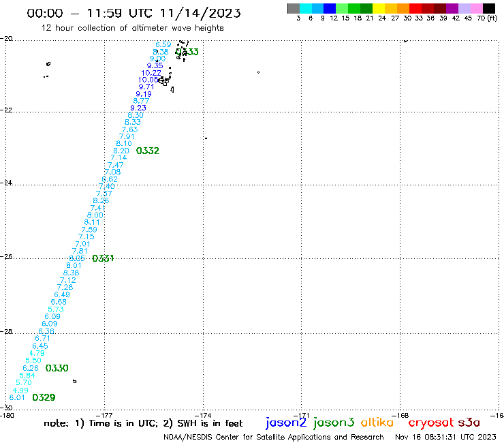Select the 0331 pass time label
The width and height of the screenshot is (504, 443).
[103, 258]
